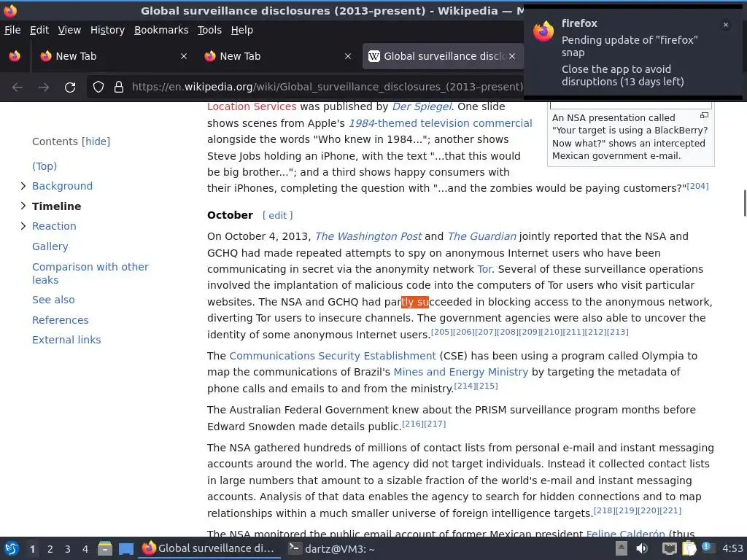Click the page vertical scrollbar thumb
Image resolution: width=747 pixels, height=560 pixels.
(x=745, y=203)
